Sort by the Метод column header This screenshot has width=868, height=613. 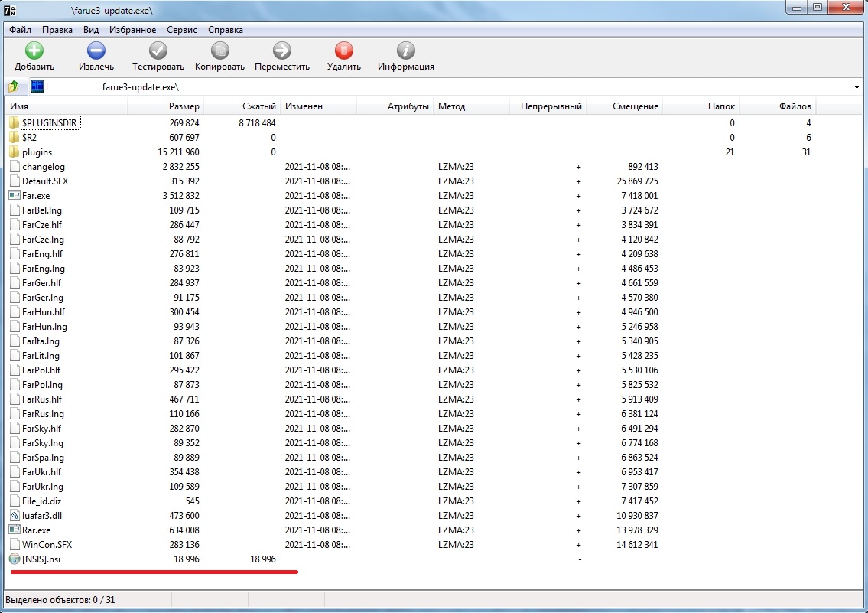(472, 106)
